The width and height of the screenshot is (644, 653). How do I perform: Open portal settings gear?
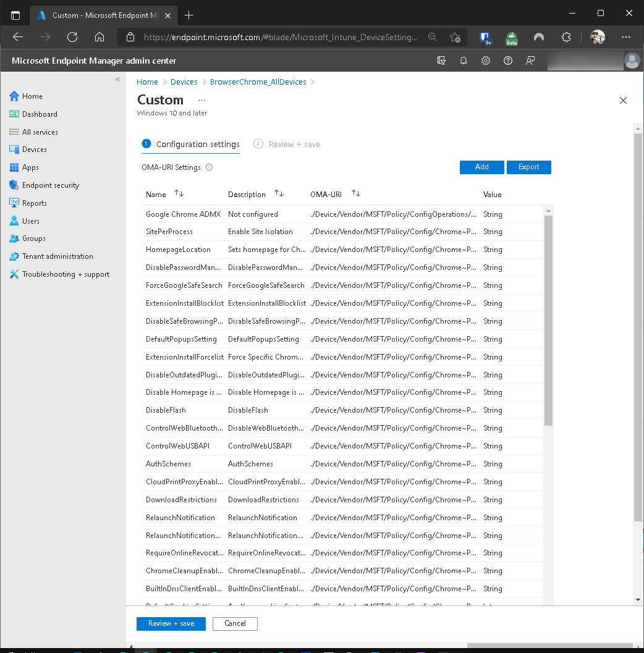point(486,61)
